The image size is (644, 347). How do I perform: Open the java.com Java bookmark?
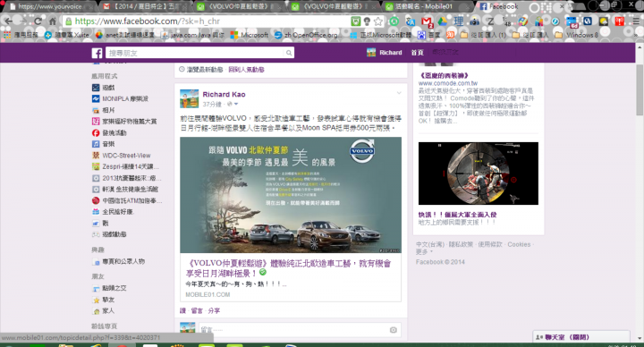point(193,35)
